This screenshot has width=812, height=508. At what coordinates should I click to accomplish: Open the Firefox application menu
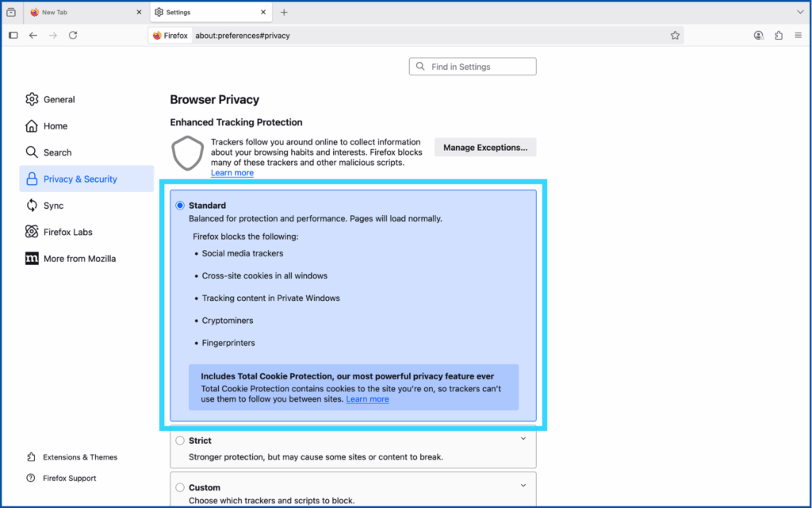click(x=797, y=36)
